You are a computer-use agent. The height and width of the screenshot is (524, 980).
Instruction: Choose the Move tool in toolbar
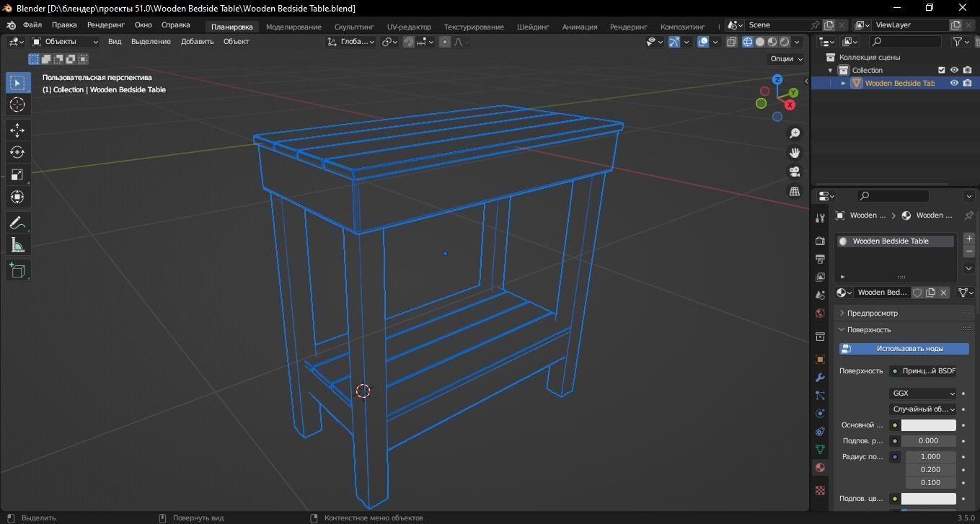point(17,130)
